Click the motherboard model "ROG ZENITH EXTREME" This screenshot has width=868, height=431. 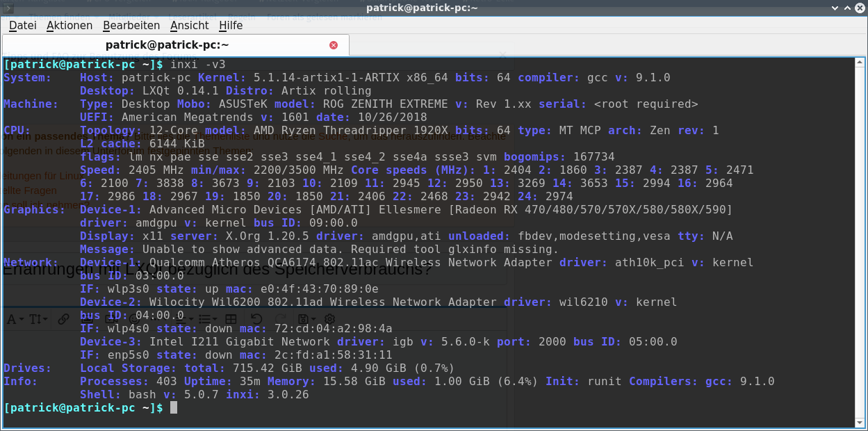[386, 104]
